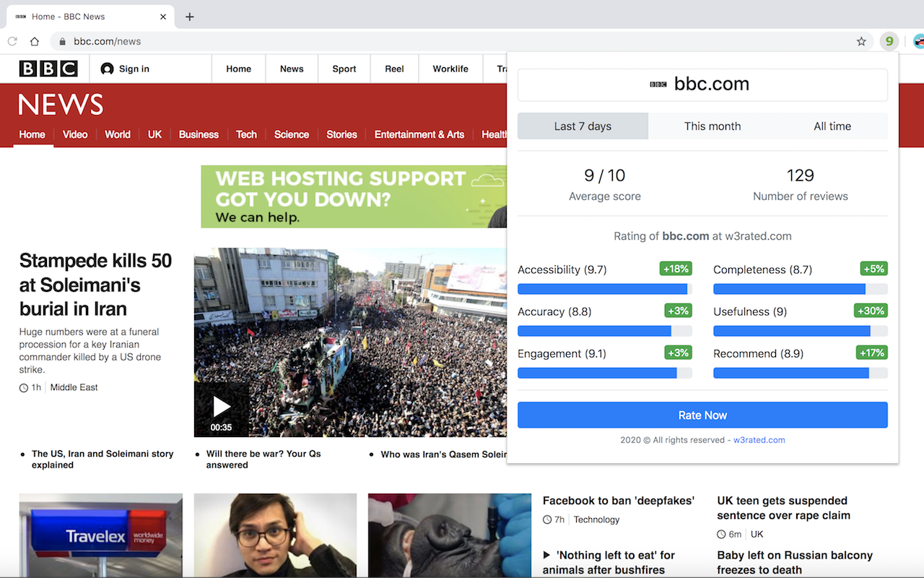This screenshot has width=924, height=578.
Task: Reload the page using the refresh icon
Action: (x=12, y=41)
